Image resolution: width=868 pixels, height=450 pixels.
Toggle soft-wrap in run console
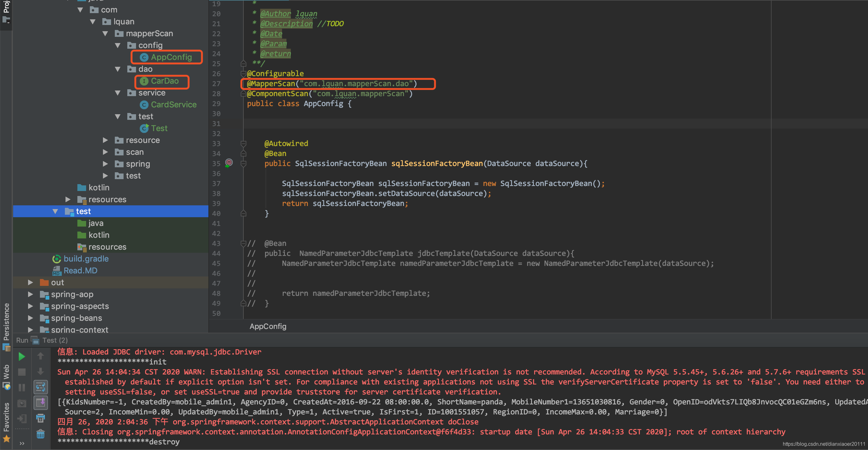click(x=41, y=387)
